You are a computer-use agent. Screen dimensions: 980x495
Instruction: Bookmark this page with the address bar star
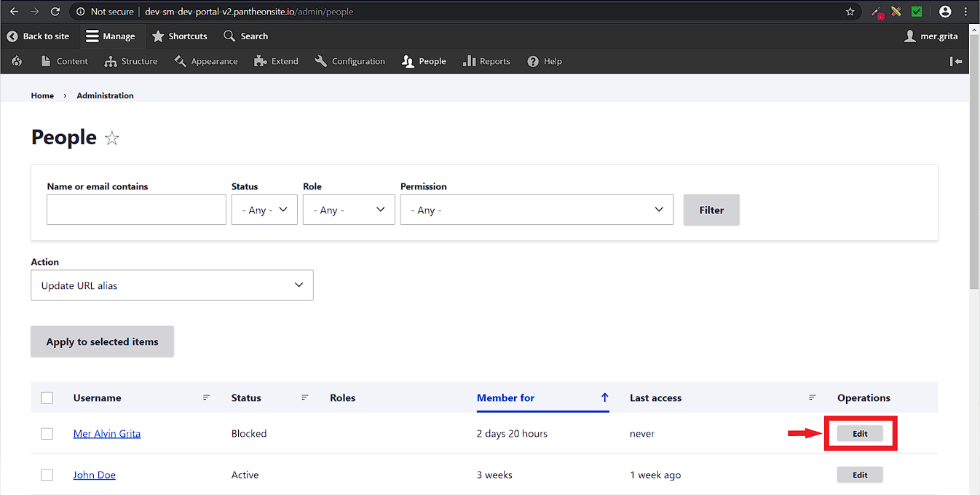coord(850,12)
